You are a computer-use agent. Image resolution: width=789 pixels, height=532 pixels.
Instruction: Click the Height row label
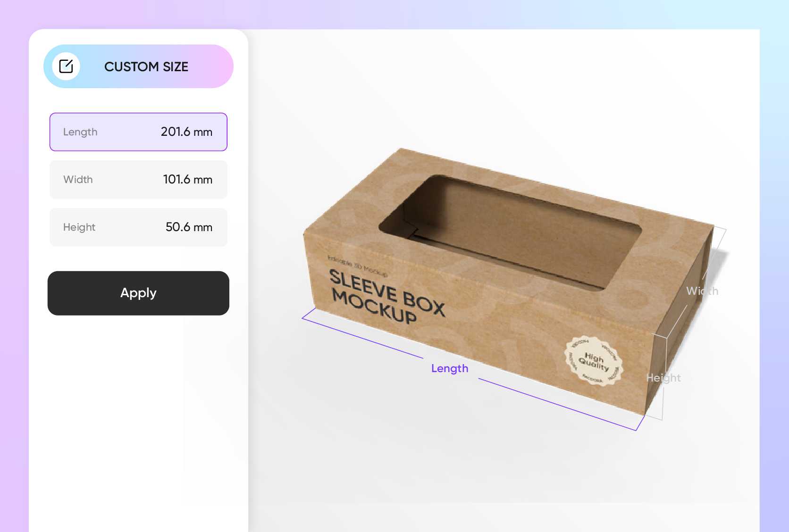click(79, 227)
